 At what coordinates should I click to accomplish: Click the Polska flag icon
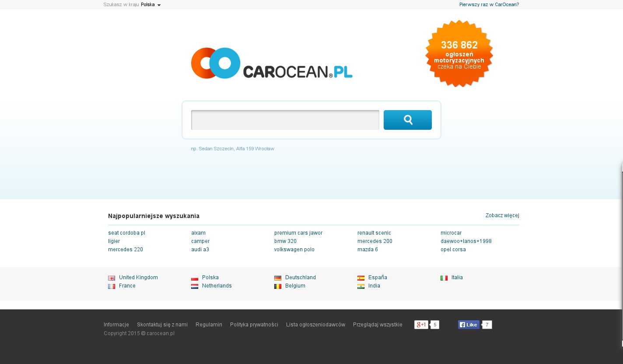click(195, 278)
